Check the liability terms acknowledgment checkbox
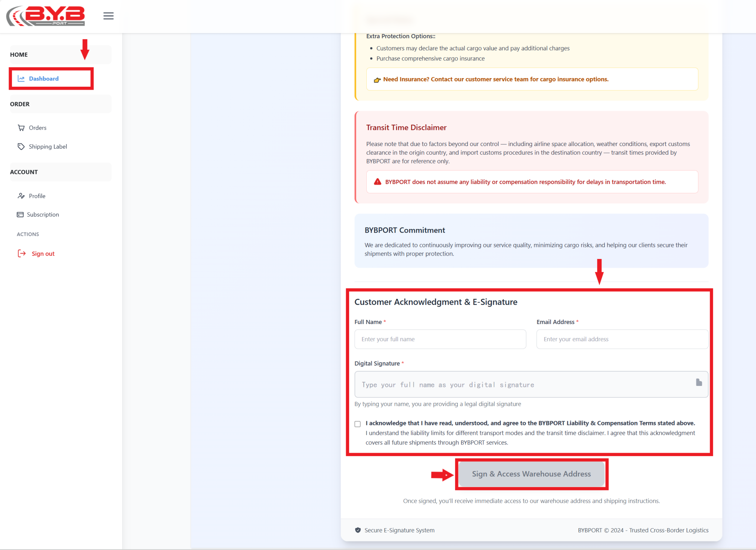Image resolution: width=756 pixels, height=550 pixels. (x=357, y=424)
